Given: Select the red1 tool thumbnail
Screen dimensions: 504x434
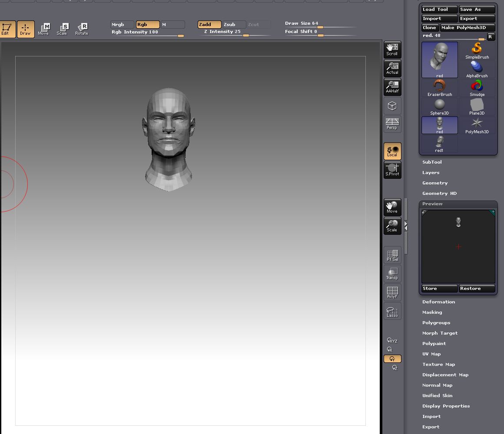Looking at the screenshot, I should (x=439, y=144).
